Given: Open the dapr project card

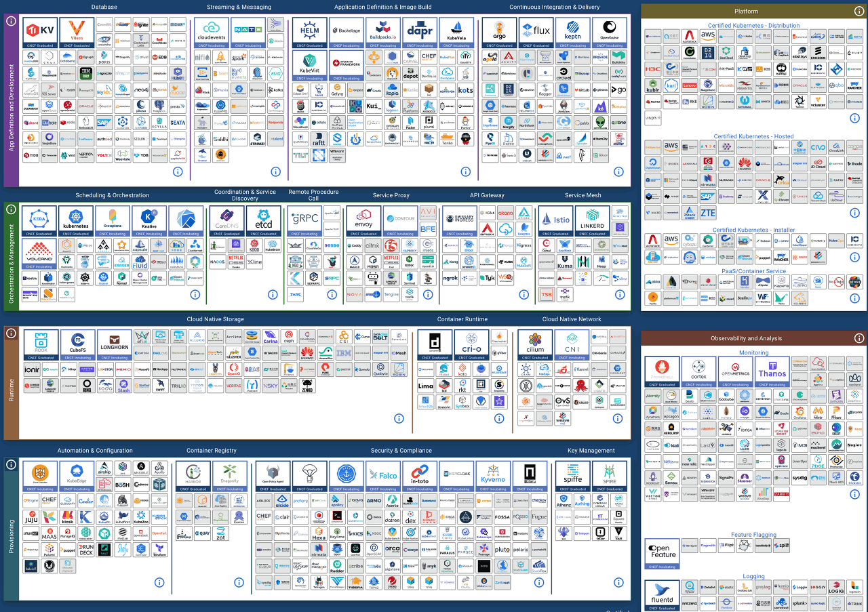Looking at the screenshot, I should [419, 33].
